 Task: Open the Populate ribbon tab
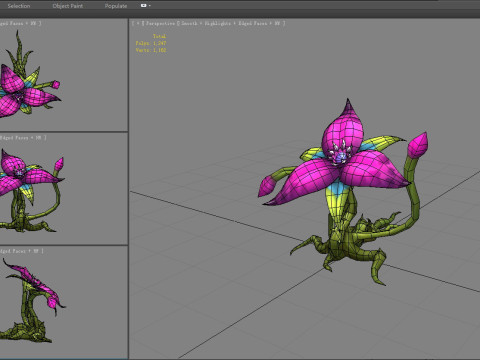(116, 6)
